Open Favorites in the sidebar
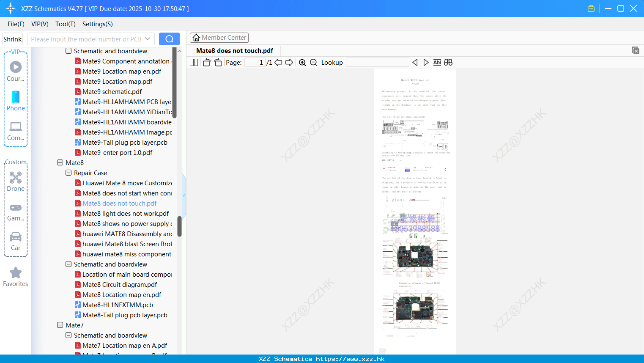Screen dimensions: 644x363 16,277
